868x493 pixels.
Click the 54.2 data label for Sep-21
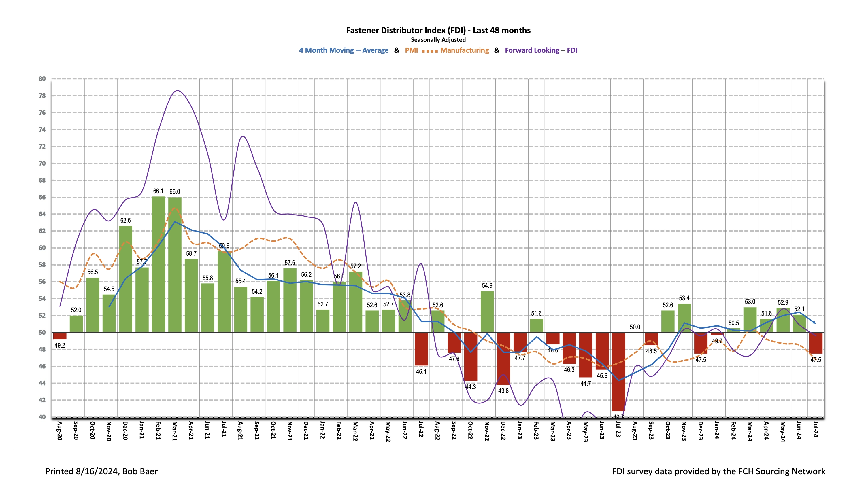pos(257,291)
